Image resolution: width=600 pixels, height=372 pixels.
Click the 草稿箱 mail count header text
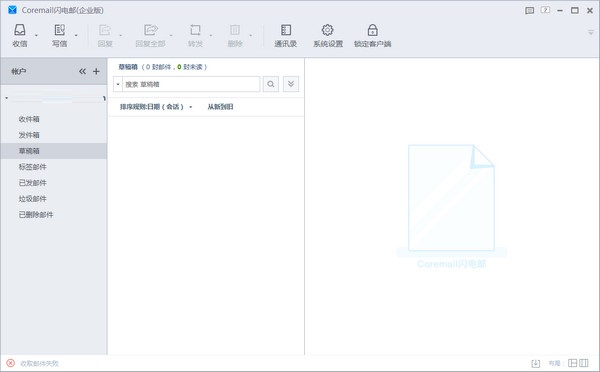coord(163,67)
